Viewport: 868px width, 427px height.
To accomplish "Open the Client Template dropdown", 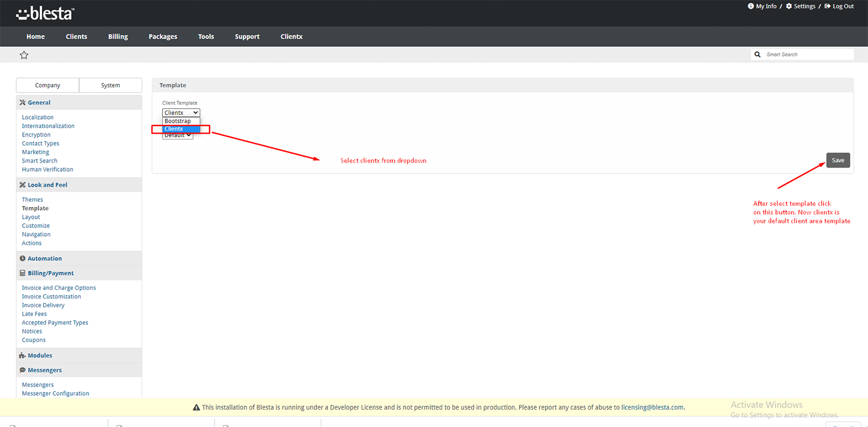I will (181, 113).
